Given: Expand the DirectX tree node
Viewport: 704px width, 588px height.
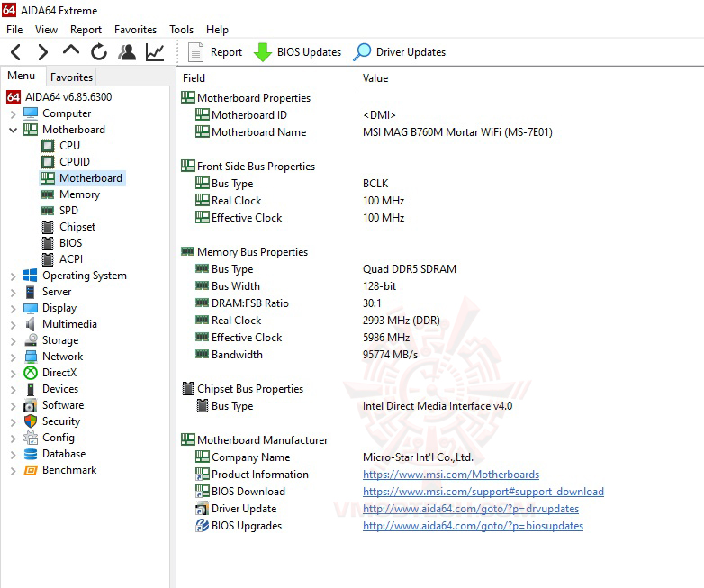Looking at the screenshot, I should pyautogui.click(x=13, y=374).
